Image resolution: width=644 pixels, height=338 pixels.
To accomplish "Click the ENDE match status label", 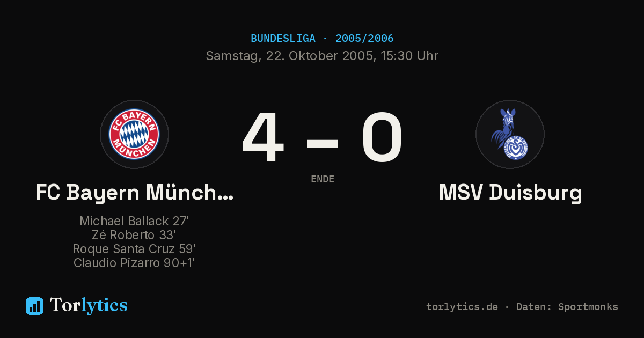I will tap(323, 179).
